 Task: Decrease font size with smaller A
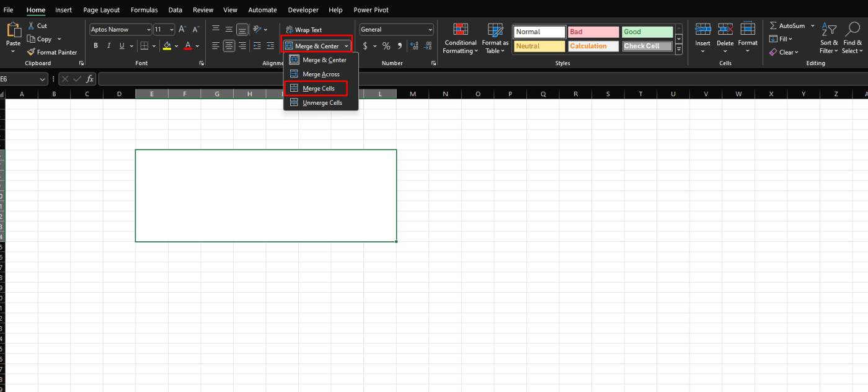[x=195, y=29]
